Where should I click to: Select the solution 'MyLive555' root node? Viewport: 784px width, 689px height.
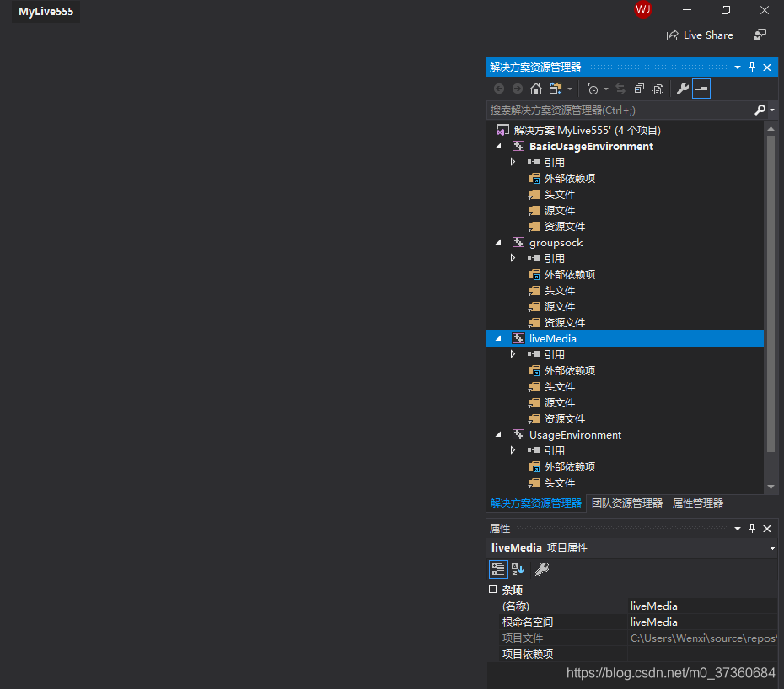click(x=587, y=131)
